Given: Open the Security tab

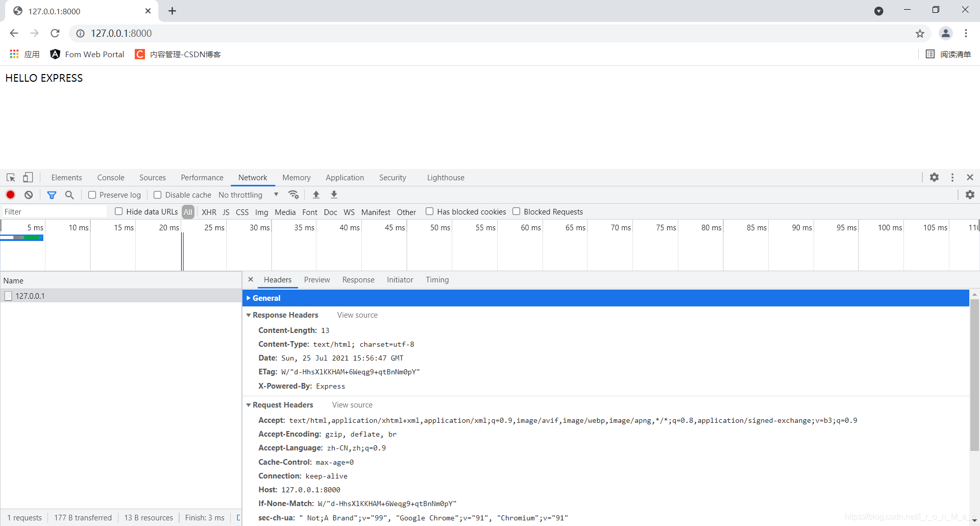Looking at the screenshot, I should (393, 178).
